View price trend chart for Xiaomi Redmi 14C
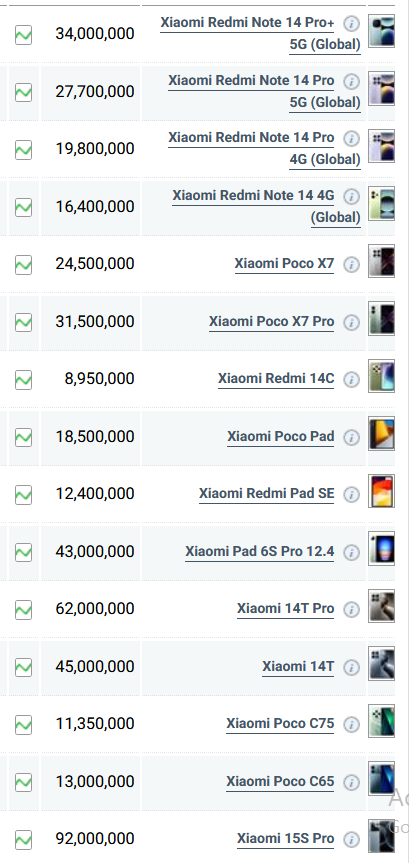The image size is (409, 863). 23,380
